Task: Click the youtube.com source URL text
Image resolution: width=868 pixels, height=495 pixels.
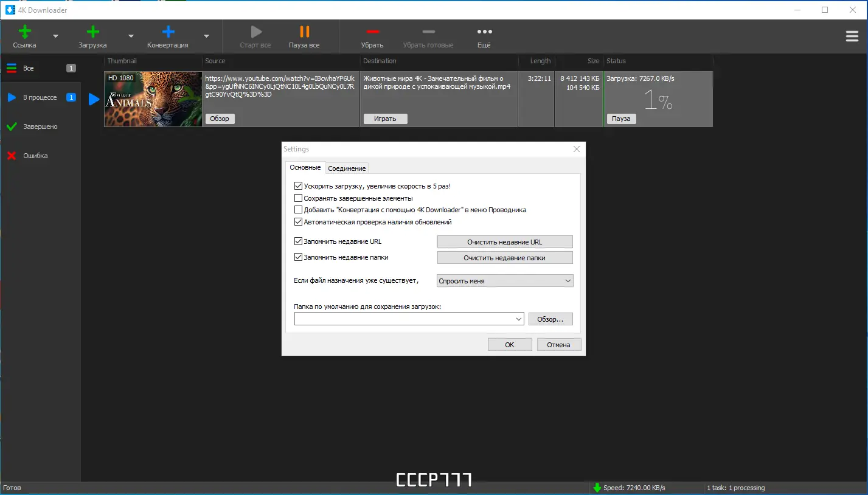Action: [280, 86]
